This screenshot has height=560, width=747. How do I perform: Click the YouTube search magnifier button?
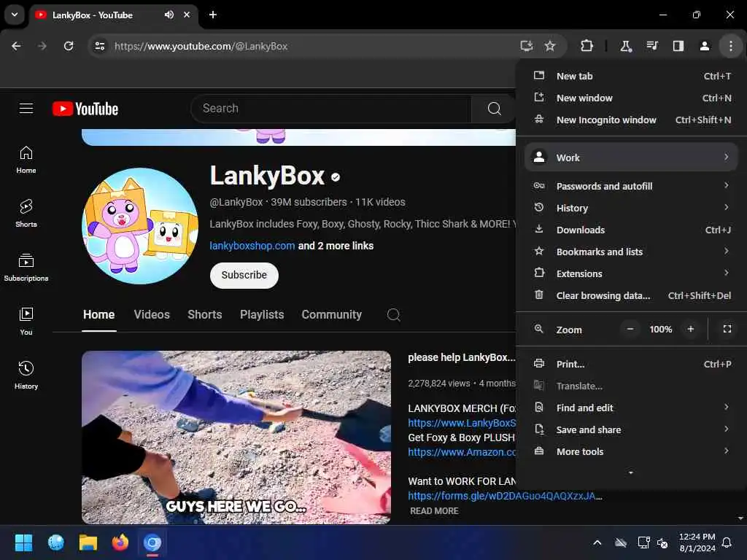(x=494, y=109)
